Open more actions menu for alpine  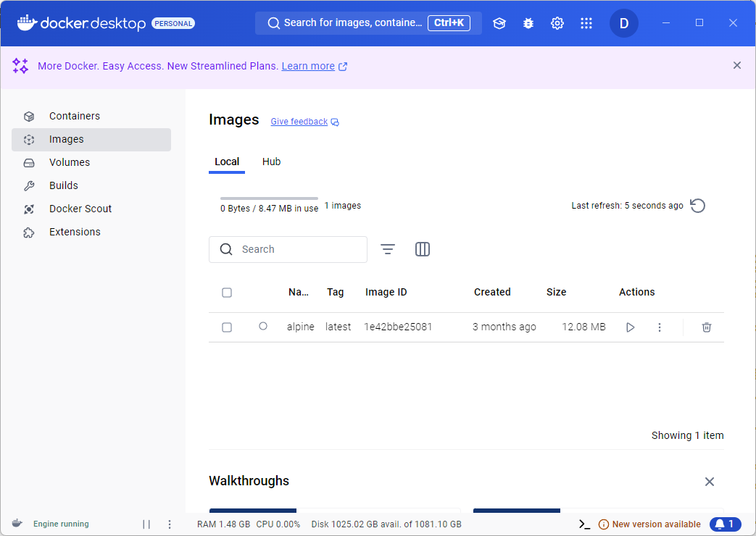pyautogui.click(x=660, y=327)
